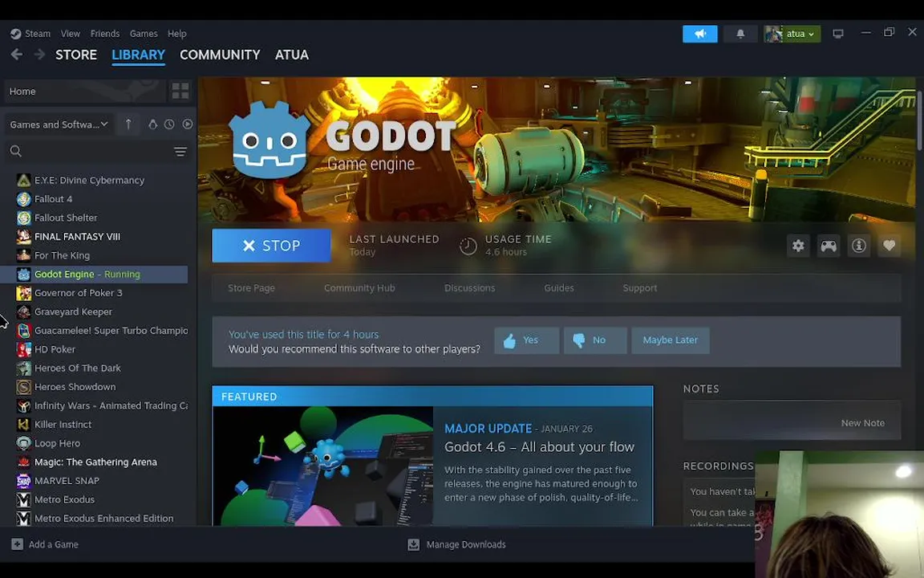Viewport: 924px width, 578px height.
Task: Open the Support link
Action: (x=640, y=288)
